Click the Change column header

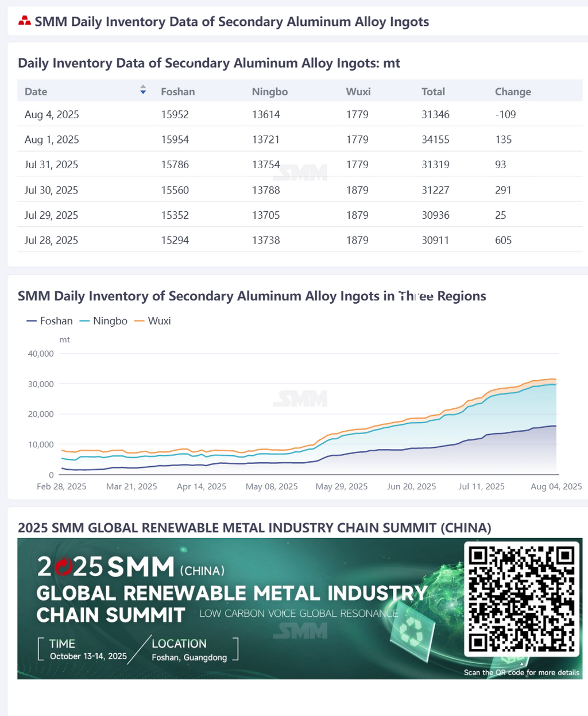click(x=513, y=92)
